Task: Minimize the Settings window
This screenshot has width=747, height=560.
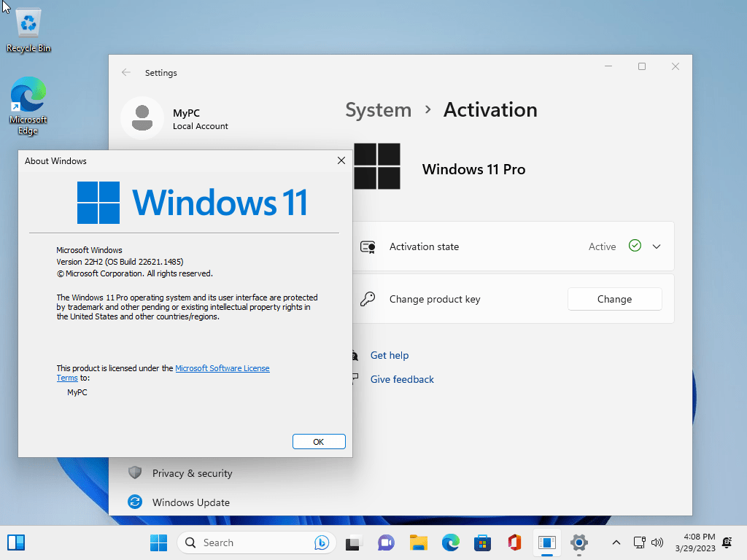Action: point(608,66)
